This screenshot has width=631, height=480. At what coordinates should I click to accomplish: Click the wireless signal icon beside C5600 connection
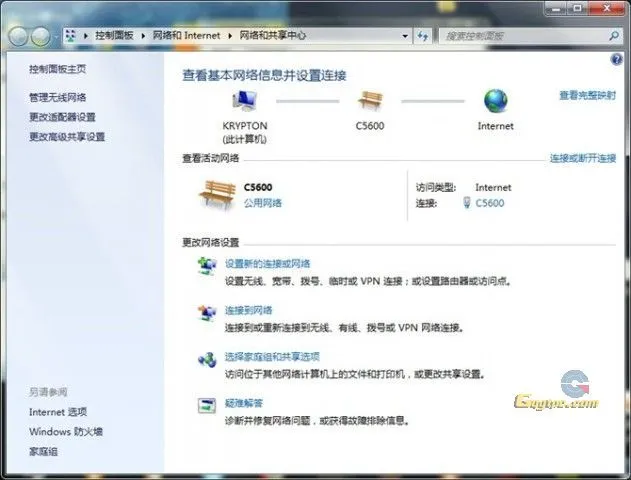click(x=467, y=202)
